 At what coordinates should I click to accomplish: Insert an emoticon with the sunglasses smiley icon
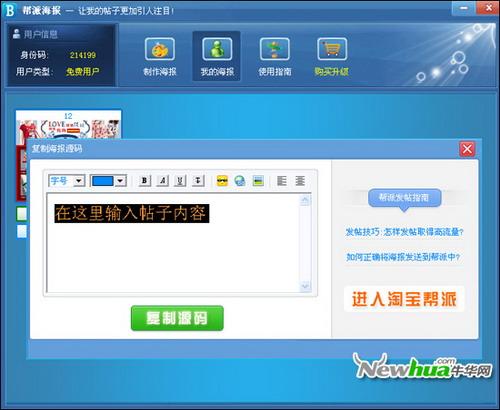click(222, 181)
